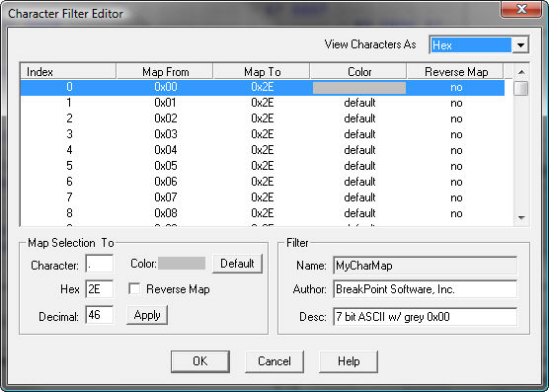549x392 pixels.
Task: Click the list's vertical scrollbar thumb
Action: (521, 88)
